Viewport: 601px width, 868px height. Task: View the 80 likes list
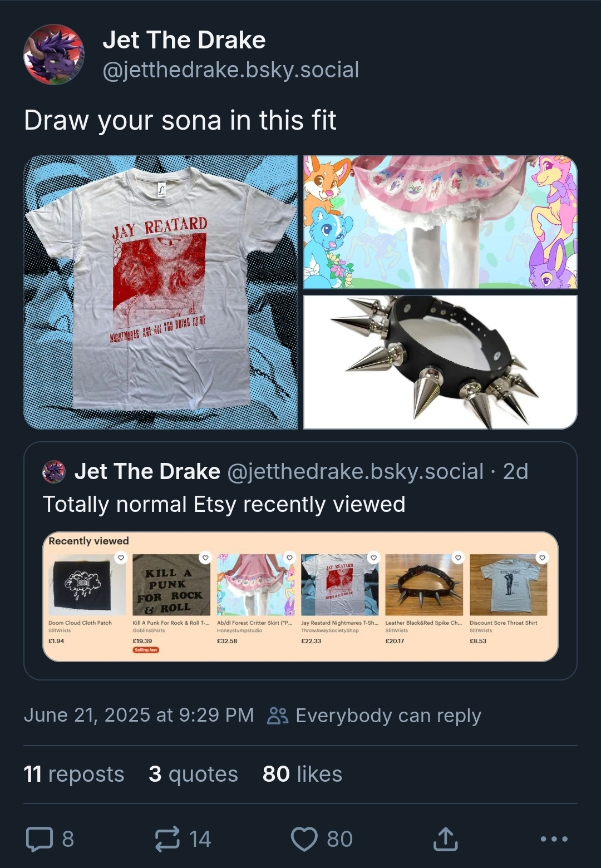(302, 774)
